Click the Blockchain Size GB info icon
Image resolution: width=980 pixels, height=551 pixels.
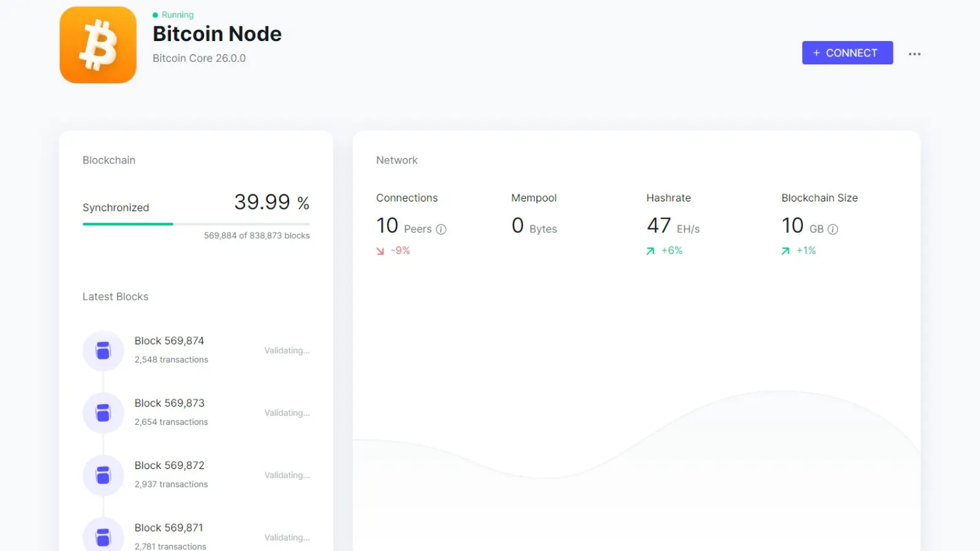click(x=833, y=229)
